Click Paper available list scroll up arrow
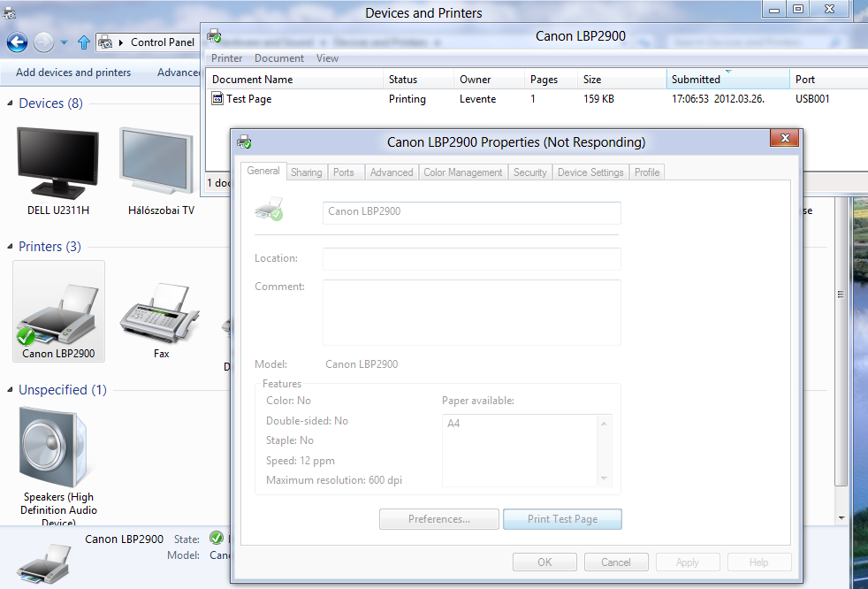This screenshot has width=868, height=589. point(604,424)
